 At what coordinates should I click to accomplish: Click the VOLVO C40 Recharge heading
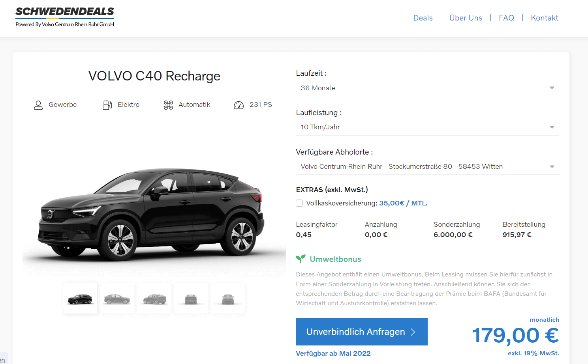click(154, 76)
